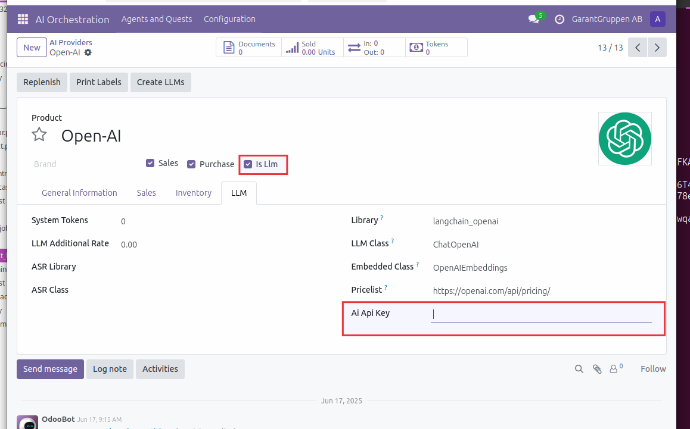This screenshot has width=690, height=429.
Task: Switch to the Sales tab
Action: click(146, 193)
